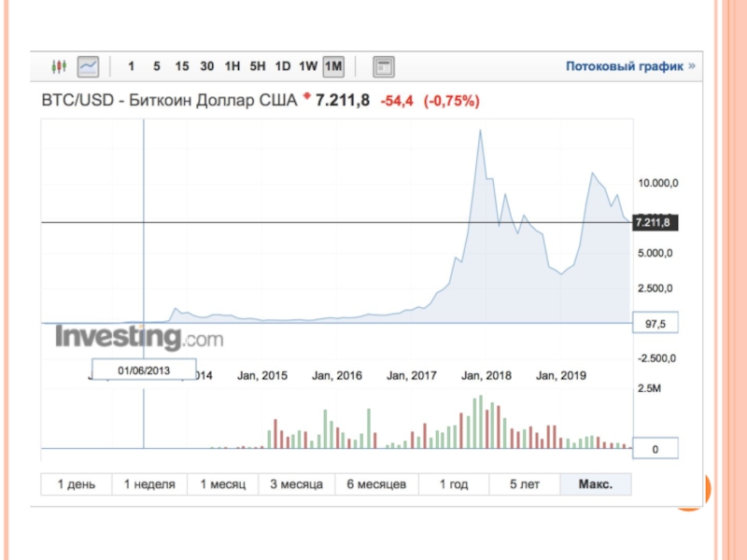Toggle the active 1M interval
747x560 pixels.
point(333,66)
